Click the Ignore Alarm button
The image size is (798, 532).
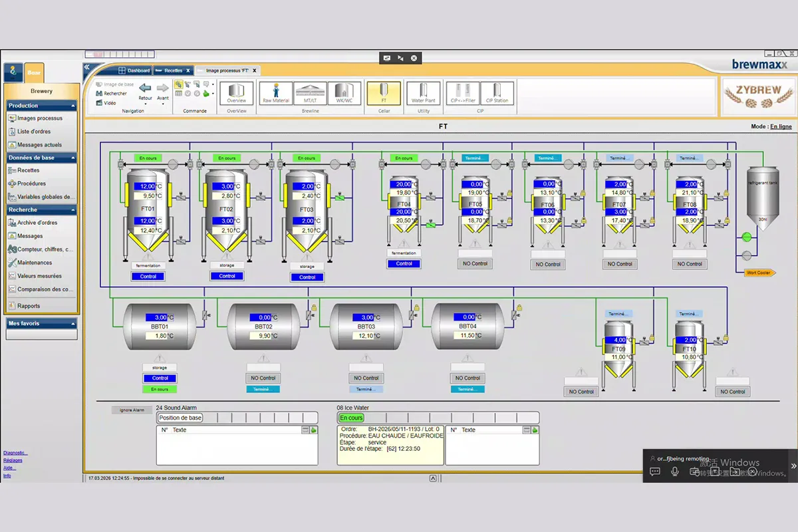click(132, 410)
